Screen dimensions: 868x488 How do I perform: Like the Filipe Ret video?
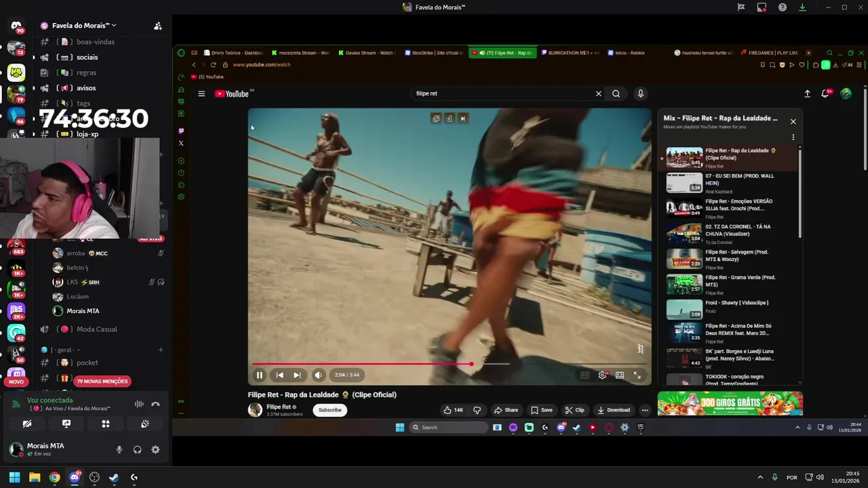coord(454,410)
